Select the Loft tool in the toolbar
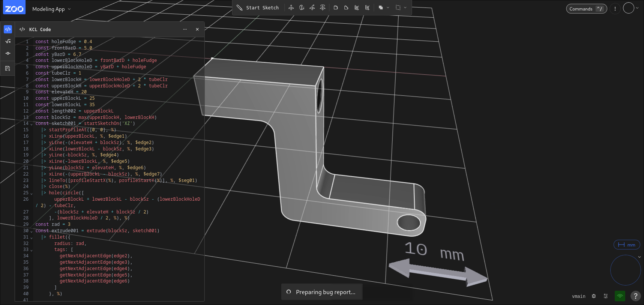644x305 pixels. coord(323,8)
